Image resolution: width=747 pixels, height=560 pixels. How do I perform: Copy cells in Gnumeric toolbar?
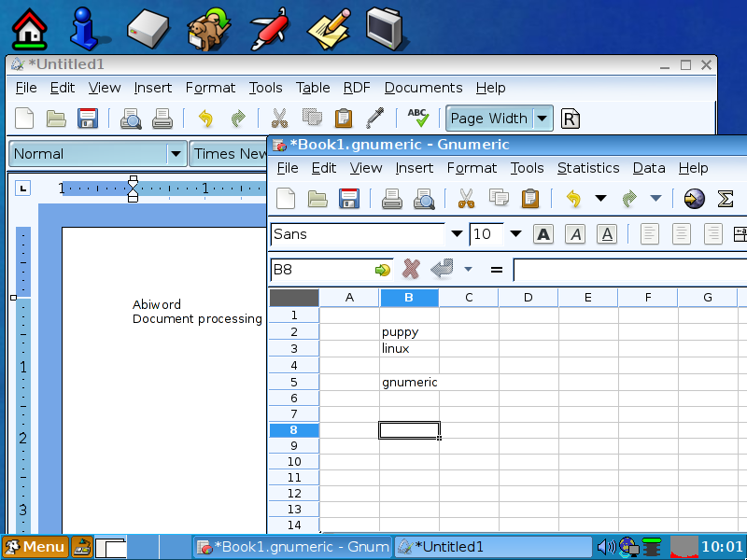pos(499,197)
